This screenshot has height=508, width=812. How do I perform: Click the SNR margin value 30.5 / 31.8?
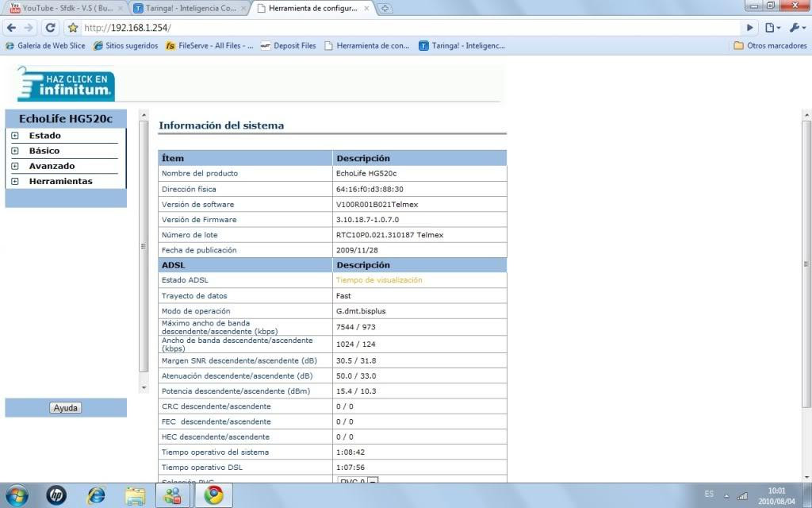point(356,361)
